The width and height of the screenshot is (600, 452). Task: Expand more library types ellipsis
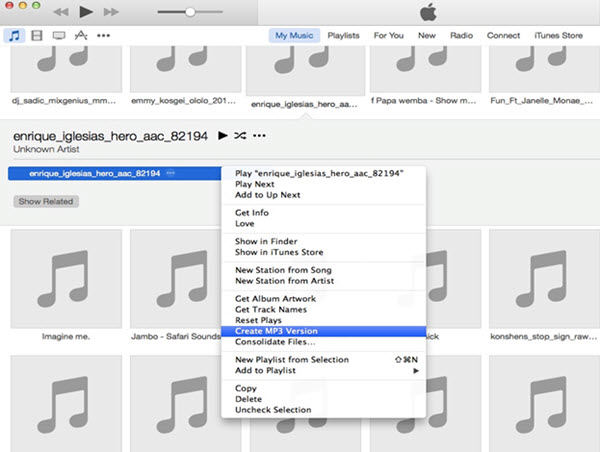pyautogui.click(x=103, y=36)
